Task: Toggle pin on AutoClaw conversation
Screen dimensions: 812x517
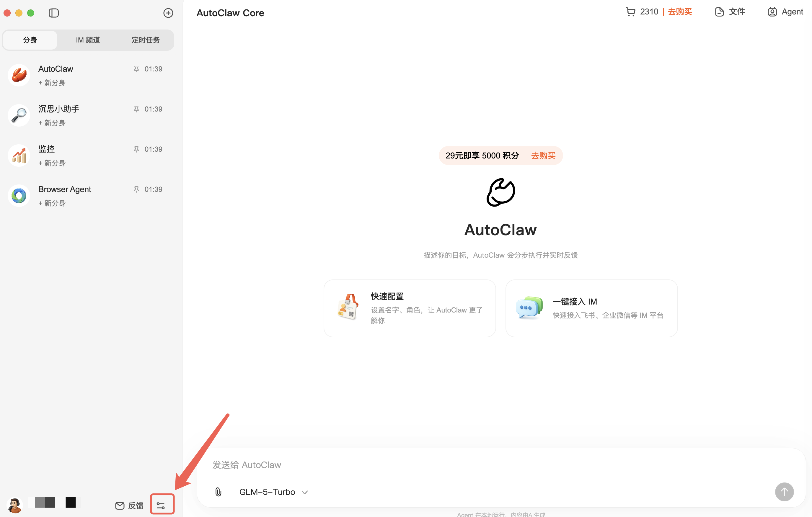Action: pyautogui.click(x=136, y=69)
